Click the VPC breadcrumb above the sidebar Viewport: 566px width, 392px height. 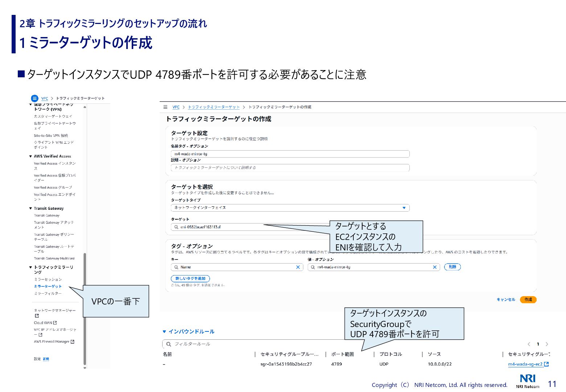point(45,98)
